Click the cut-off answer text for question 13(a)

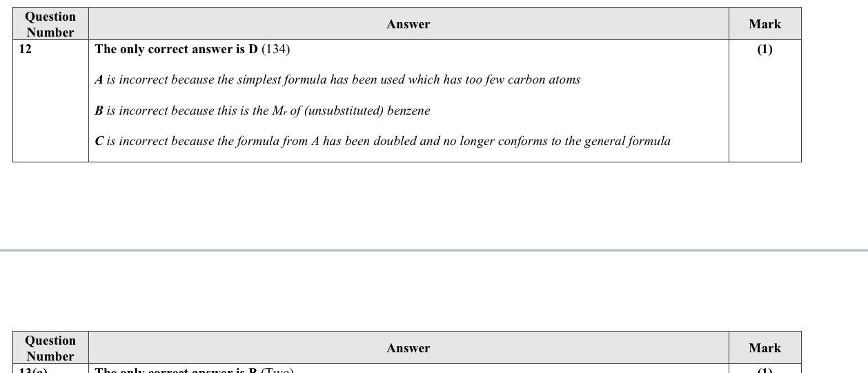click(x=194, y=370)
